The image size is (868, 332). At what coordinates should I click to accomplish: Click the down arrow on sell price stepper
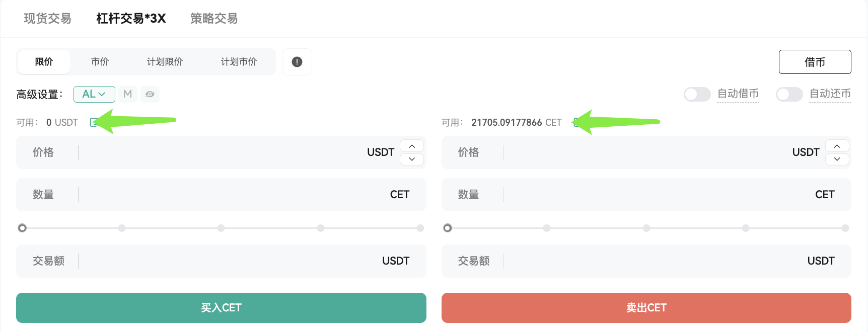837,159
